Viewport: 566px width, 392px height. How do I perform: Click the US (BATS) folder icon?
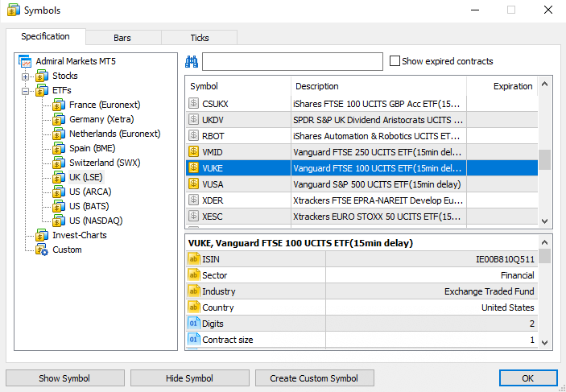tap(59, 206)
